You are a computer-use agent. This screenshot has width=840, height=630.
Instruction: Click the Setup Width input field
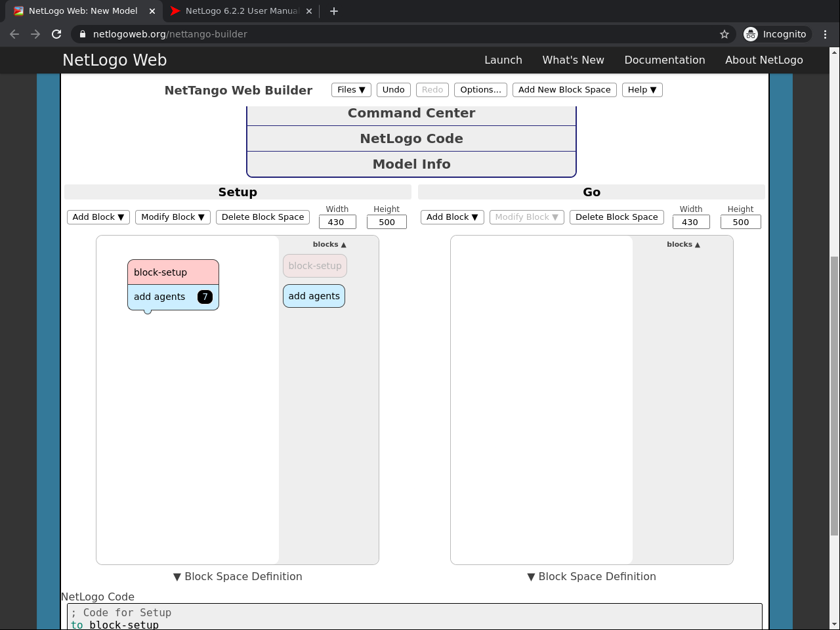click(337, 222)
